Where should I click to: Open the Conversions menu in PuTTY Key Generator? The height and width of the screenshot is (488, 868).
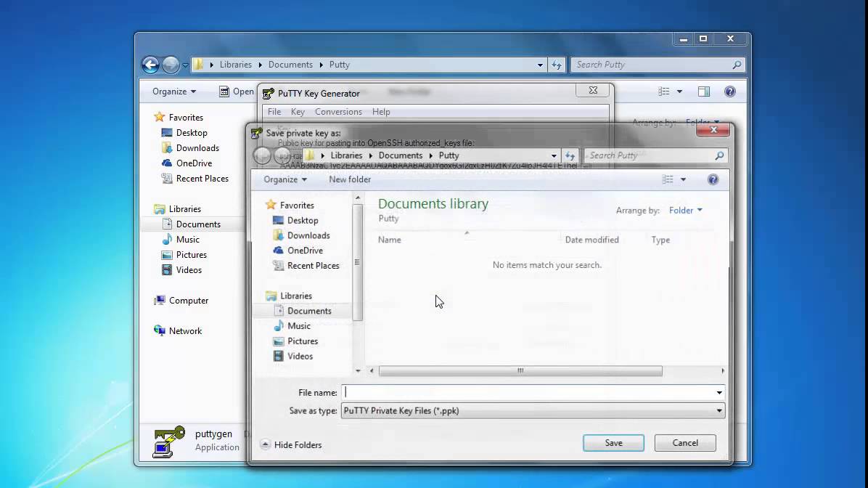[338, 112]
